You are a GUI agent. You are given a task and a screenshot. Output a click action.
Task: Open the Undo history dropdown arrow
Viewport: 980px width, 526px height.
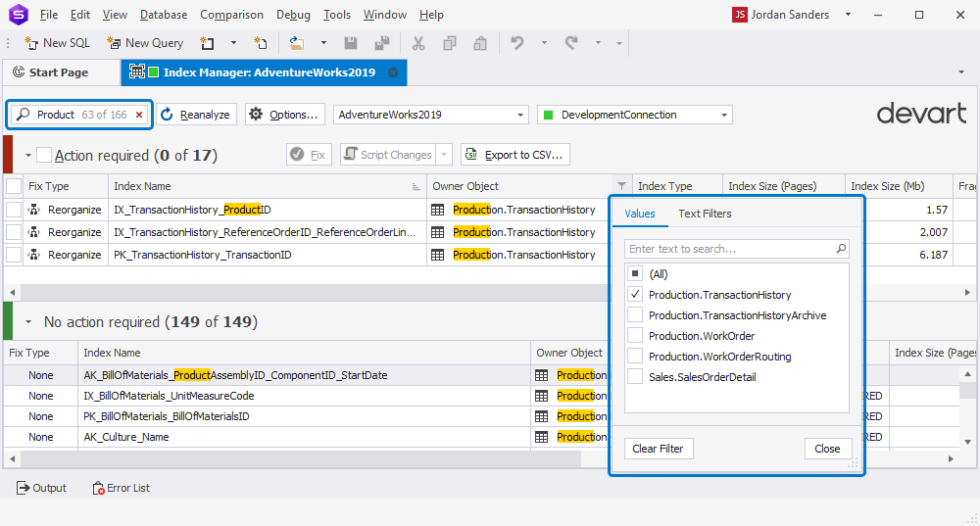(544, 43)
